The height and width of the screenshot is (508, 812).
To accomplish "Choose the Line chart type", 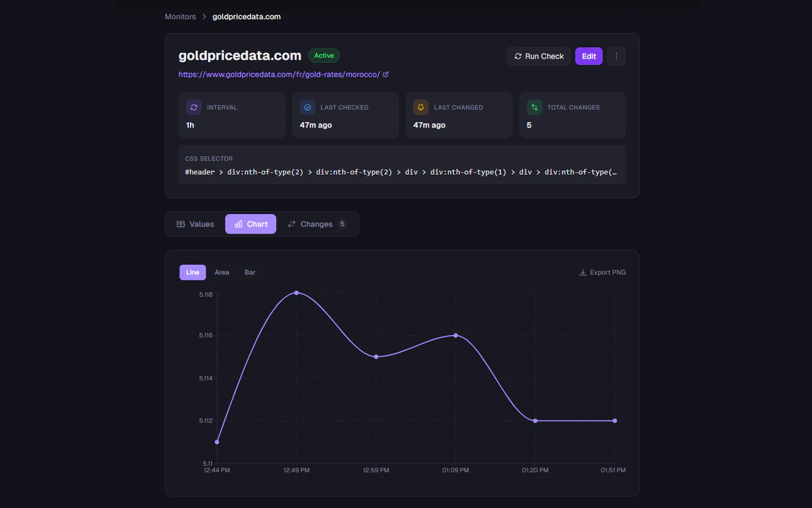I will 193,272.
